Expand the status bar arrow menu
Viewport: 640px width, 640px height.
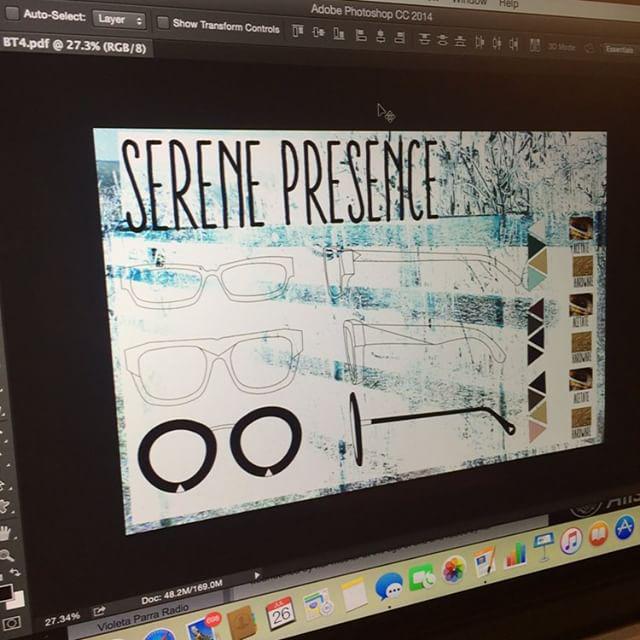tap(257, 575)
